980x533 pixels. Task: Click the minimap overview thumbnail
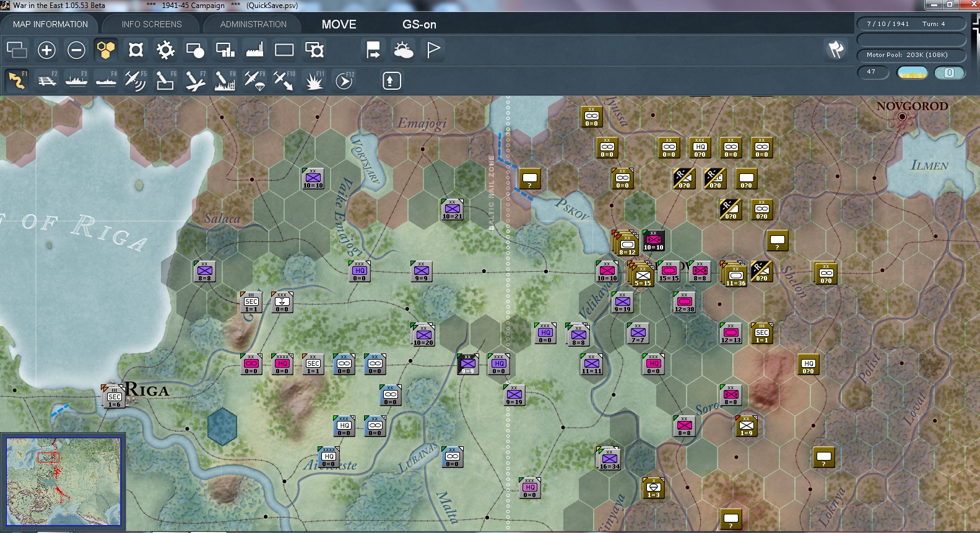(x=63, y=482)
